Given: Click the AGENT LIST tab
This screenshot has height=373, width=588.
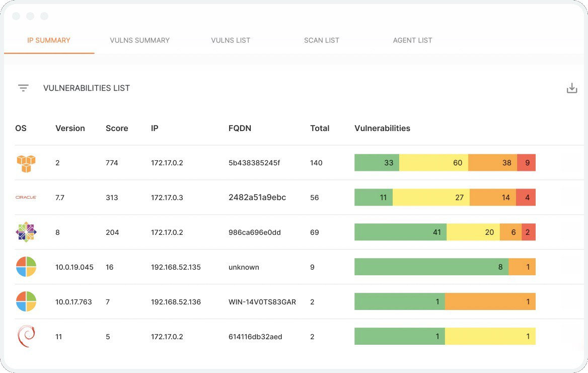Looking at the screenshot, I should 412,40.
